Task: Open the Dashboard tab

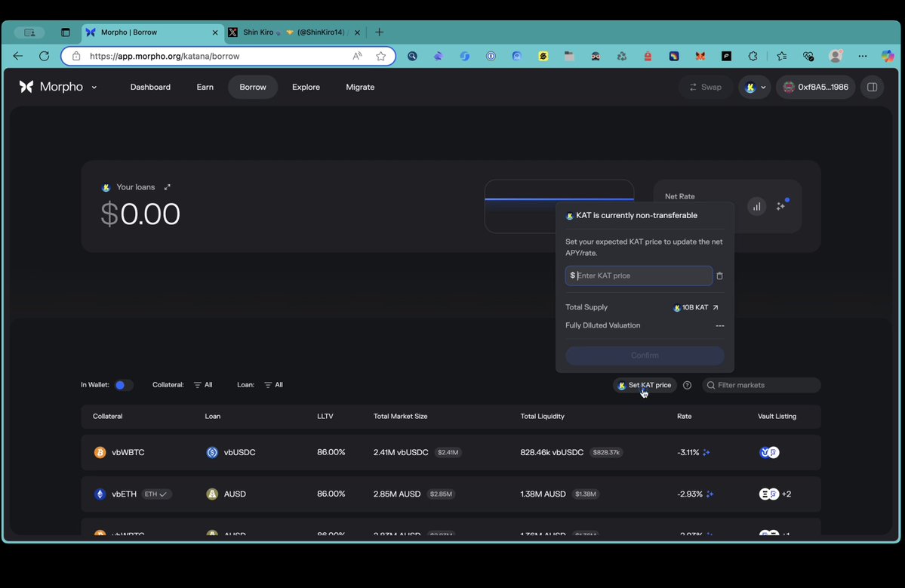Action: (x=150, y=87)
